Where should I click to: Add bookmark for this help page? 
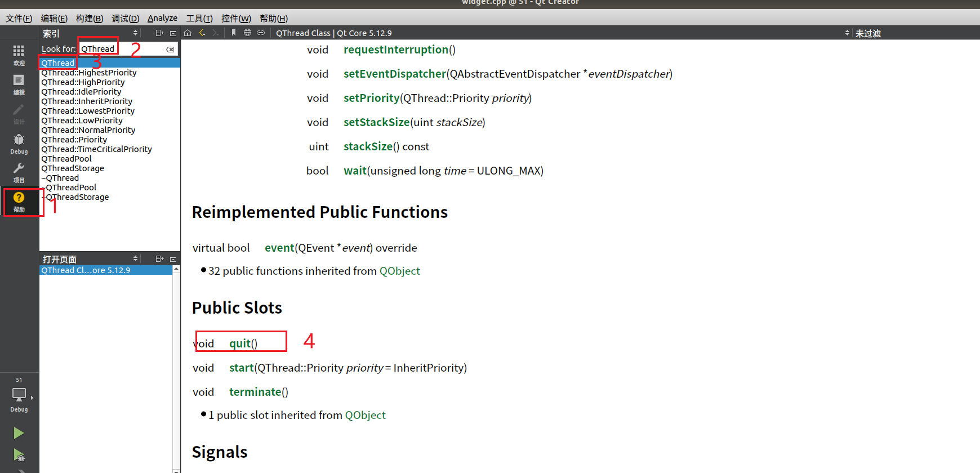pos(233,33)
